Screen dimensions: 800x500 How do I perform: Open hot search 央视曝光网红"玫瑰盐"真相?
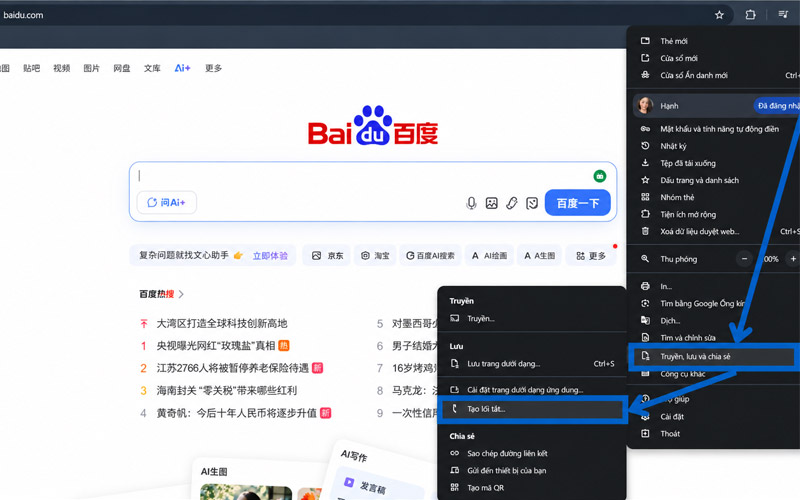click(x=216, y=346)
